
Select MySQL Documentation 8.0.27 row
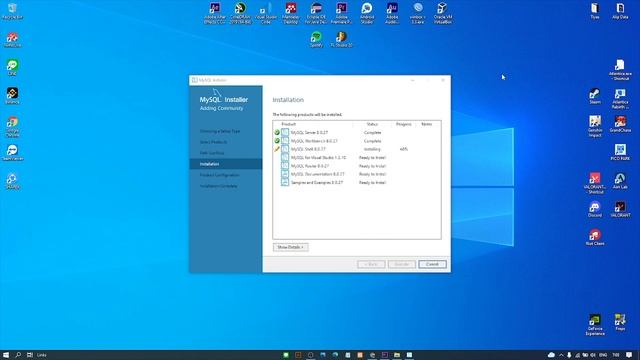357,174
